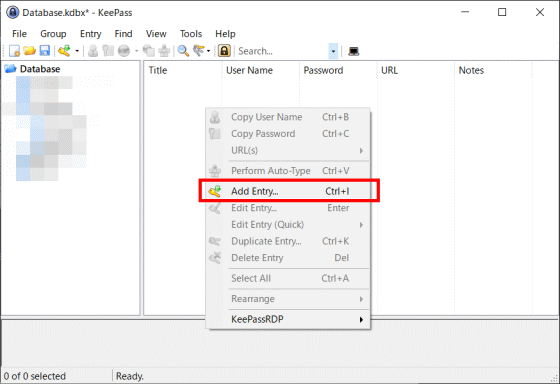Sort entries by Notes column header
Image resolution: width=560 pixels, height=384 pixels.
[x=493, y=70]
